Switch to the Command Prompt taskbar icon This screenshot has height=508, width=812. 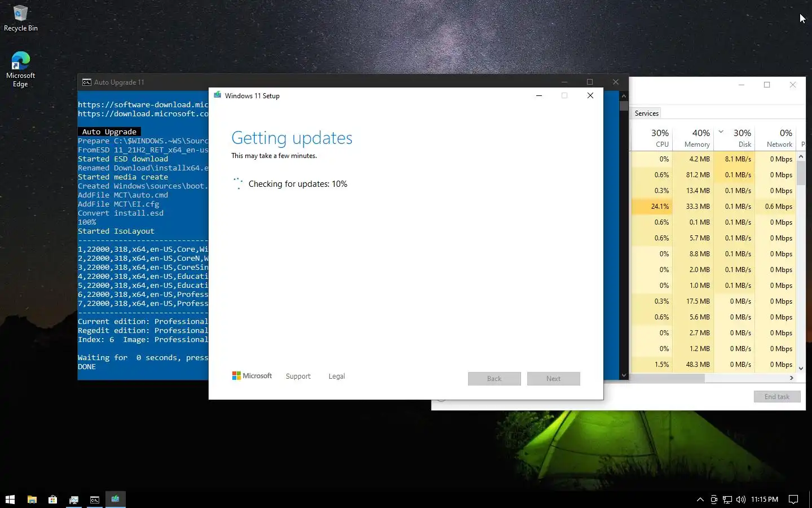95,500
